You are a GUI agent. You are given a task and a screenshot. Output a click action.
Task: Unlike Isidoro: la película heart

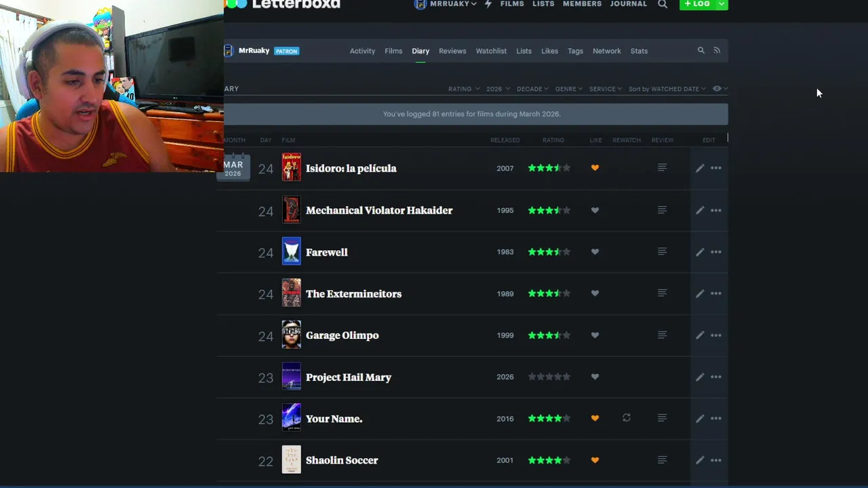[595, 168]
